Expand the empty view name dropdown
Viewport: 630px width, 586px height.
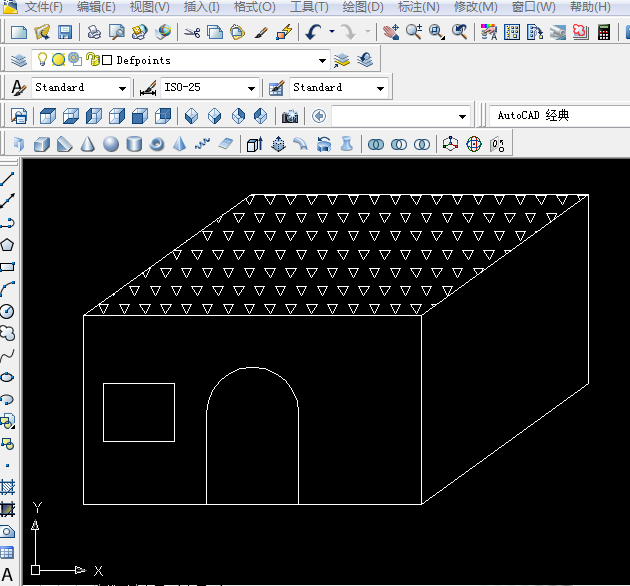tap(462, 117)
